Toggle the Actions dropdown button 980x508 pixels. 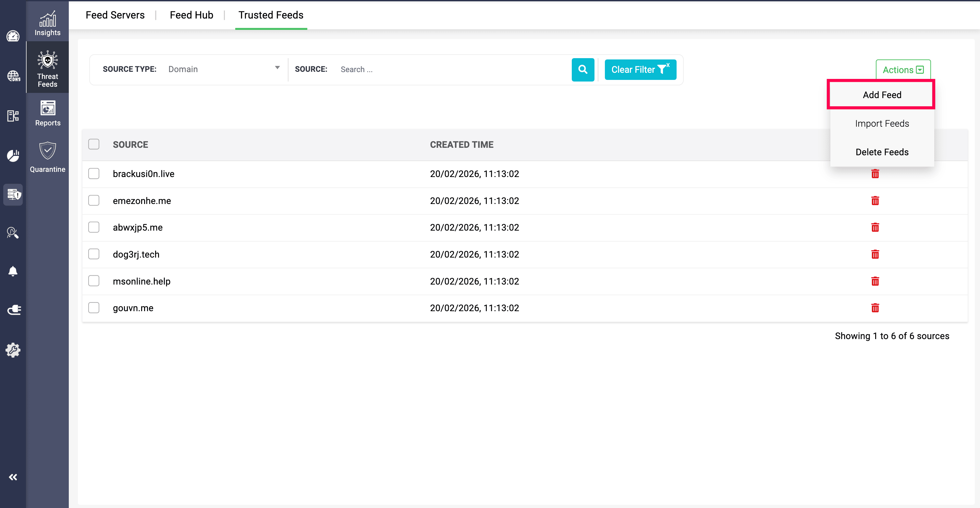[x=903, y=70]
